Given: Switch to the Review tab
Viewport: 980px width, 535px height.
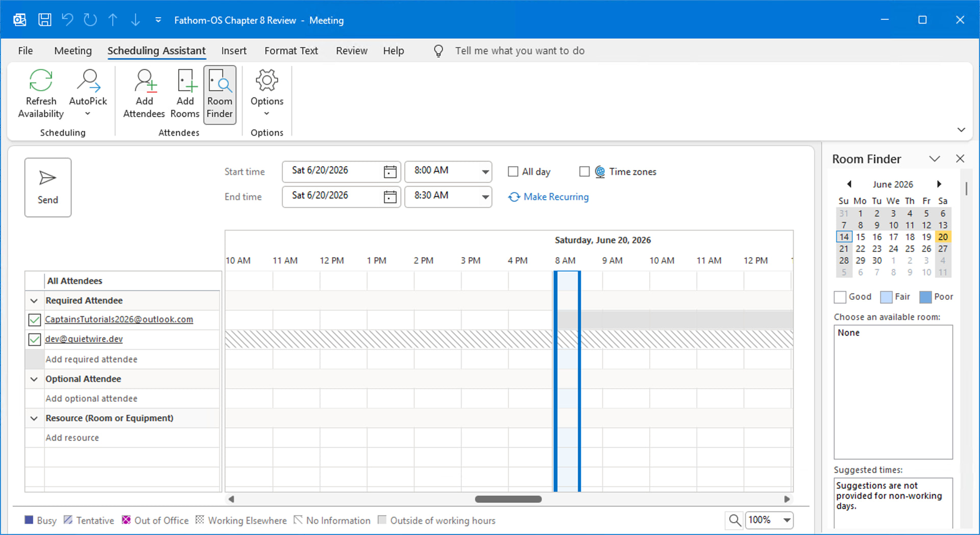Looking at the screenshot, I should [x=352, y=50].
